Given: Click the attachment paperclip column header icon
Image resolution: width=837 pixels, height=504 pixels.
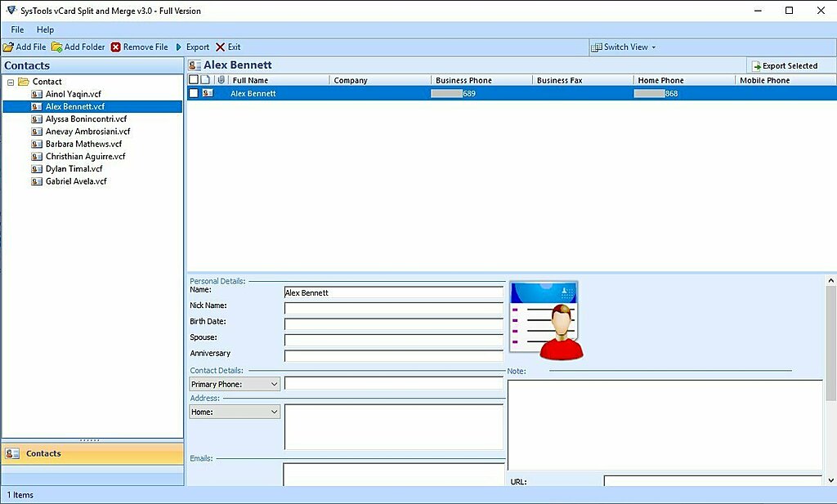Looking at the screenshot, I should click(221, 79).
